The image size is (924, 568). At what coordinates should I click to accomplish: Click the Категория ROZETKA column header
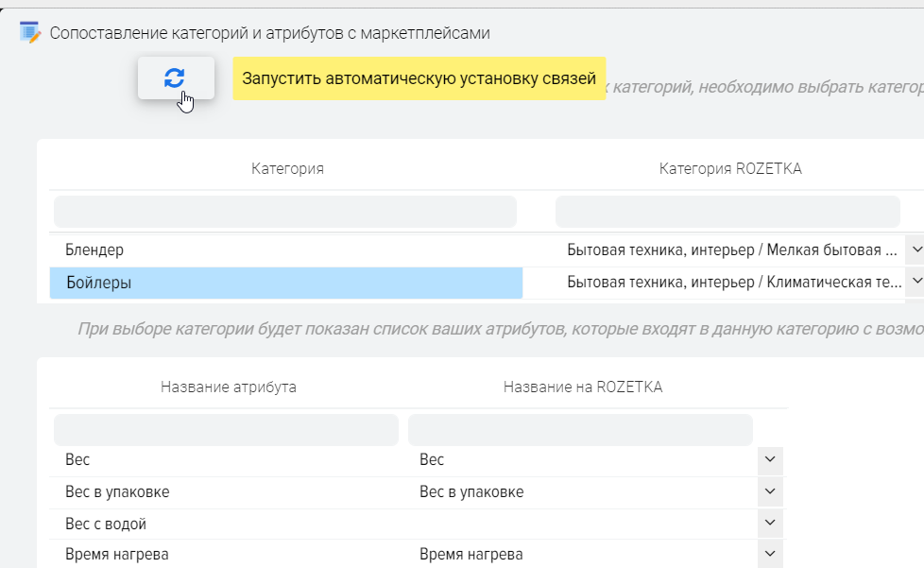(x=729, y=168)
